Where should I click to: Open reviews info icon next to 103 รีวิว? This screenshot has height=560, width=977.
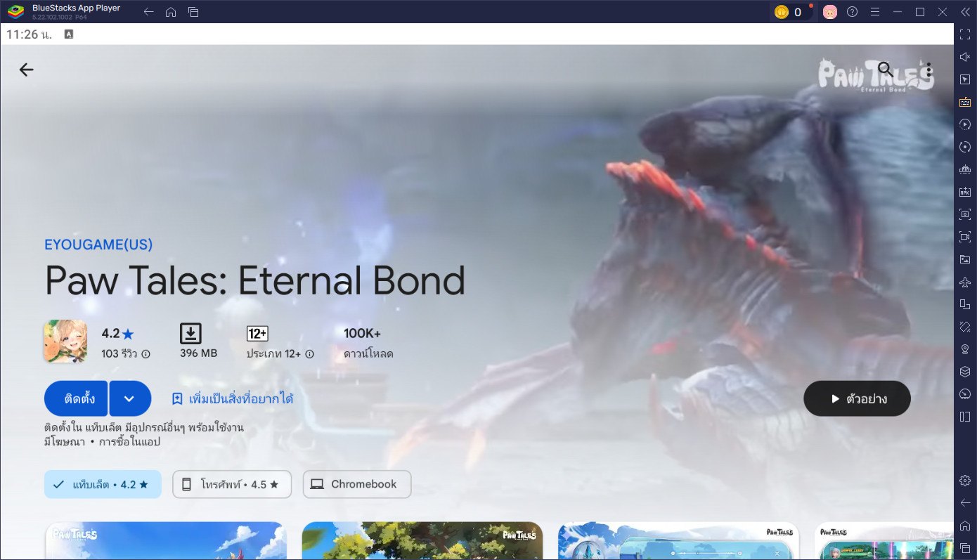click(146, 354)
